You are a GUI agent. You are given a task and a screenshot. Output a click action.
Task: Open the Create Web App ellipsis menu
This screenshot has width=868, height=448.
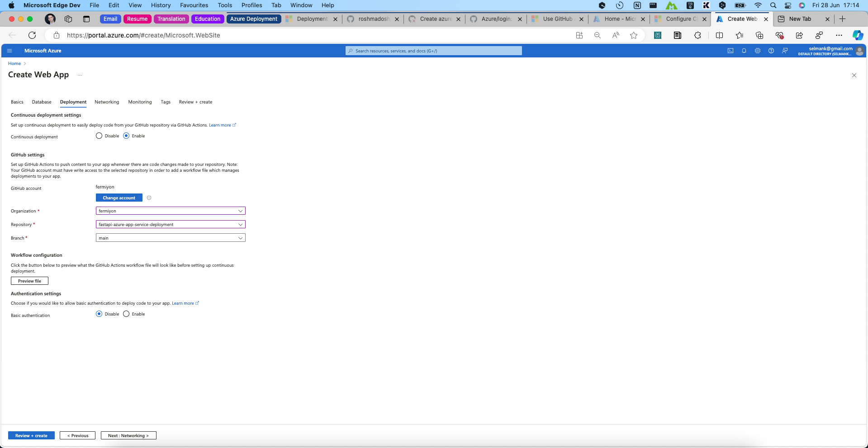(80, 75)
